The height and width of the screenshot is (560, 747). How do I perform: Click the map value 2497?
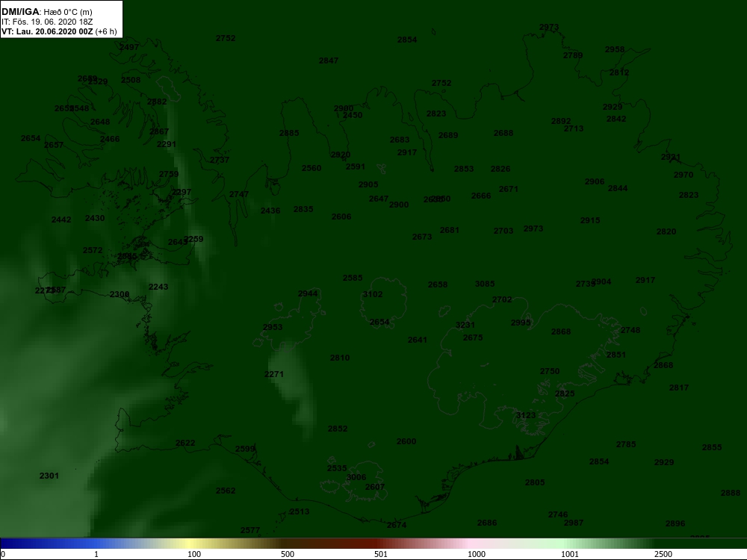(129, 47)
